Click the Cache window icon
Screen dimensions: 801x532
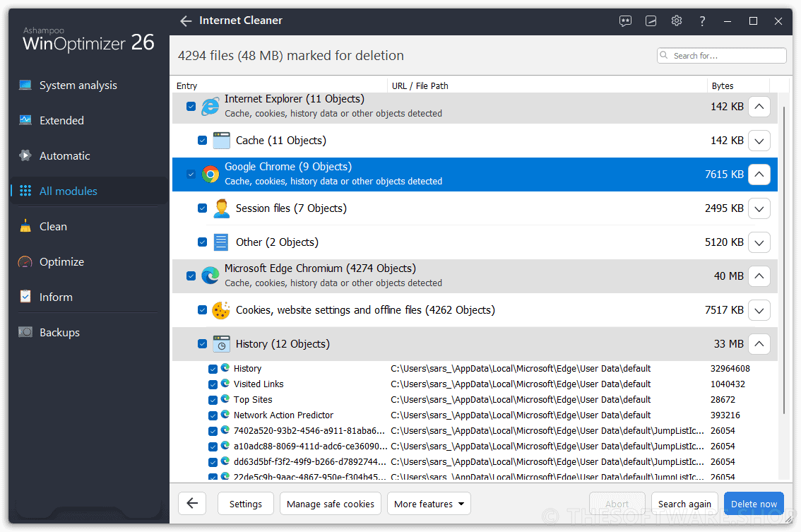point(221,141)
